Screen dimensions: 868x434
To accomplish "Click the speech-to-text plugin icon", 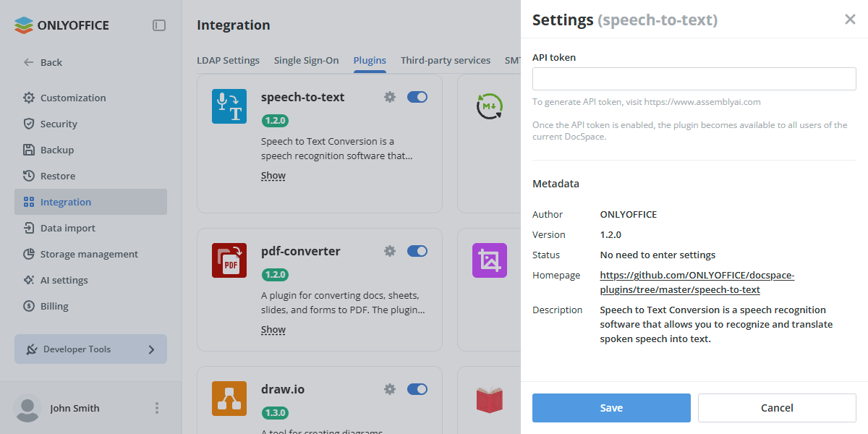I will 229,106.
